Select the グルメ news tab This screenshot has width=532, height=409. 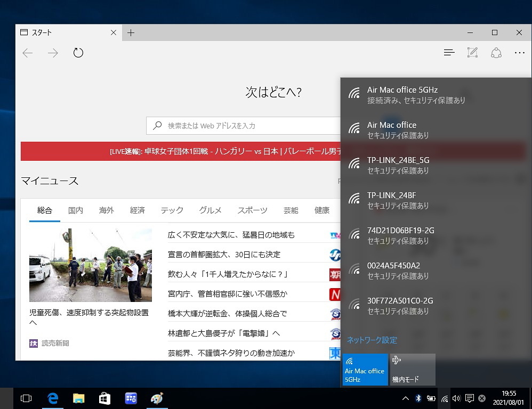210,210
